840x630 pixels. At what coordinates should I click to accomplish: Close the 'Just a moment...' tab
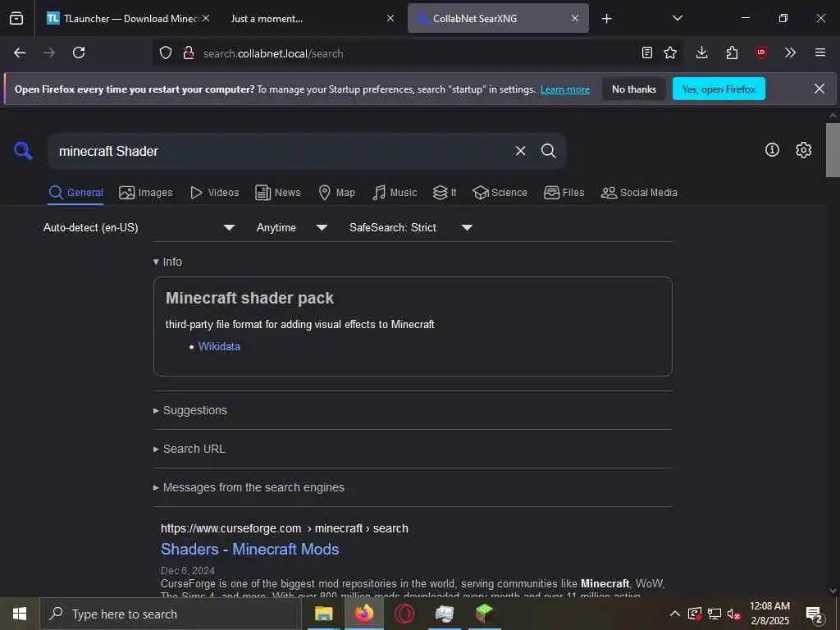(390, 18)
